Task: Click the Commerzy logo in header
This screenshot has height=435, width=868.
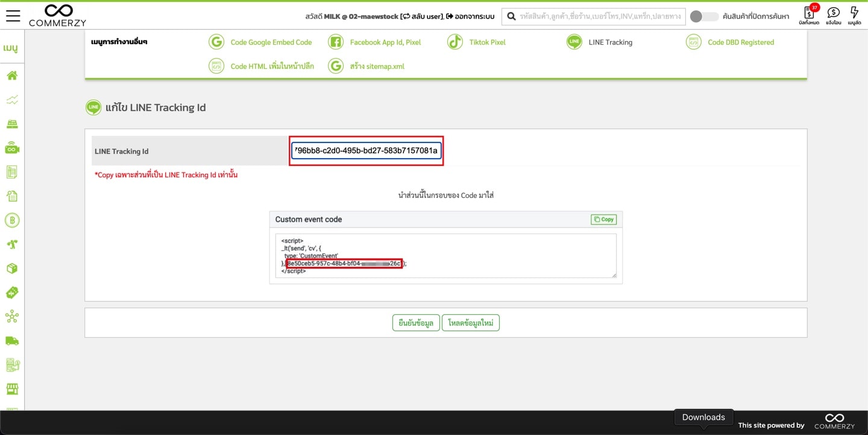Action: 58,16
